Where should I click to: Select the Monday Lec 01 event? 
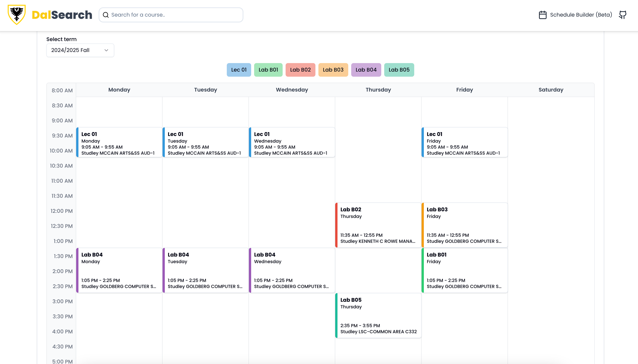119,142
